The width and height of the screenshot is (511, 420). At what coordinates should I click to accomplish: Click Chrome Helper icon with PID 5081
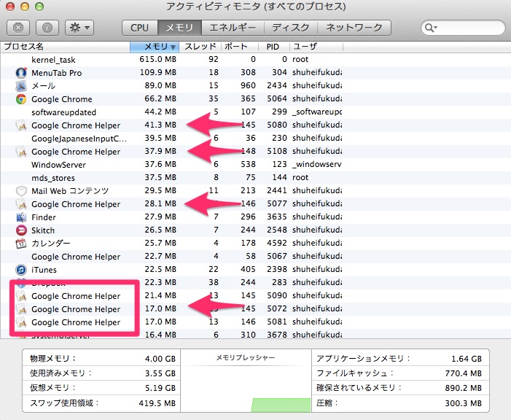[21, 322]
